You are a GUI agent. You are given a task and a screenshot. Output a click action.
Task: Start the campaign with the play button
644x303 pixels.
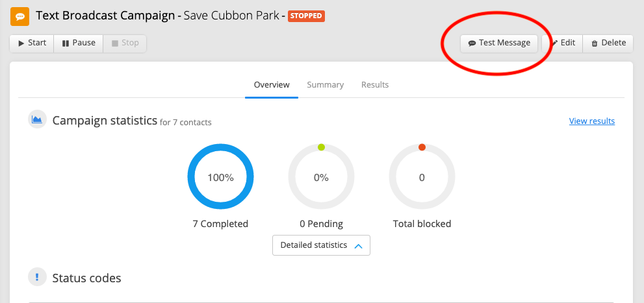[x=32, y=43]
